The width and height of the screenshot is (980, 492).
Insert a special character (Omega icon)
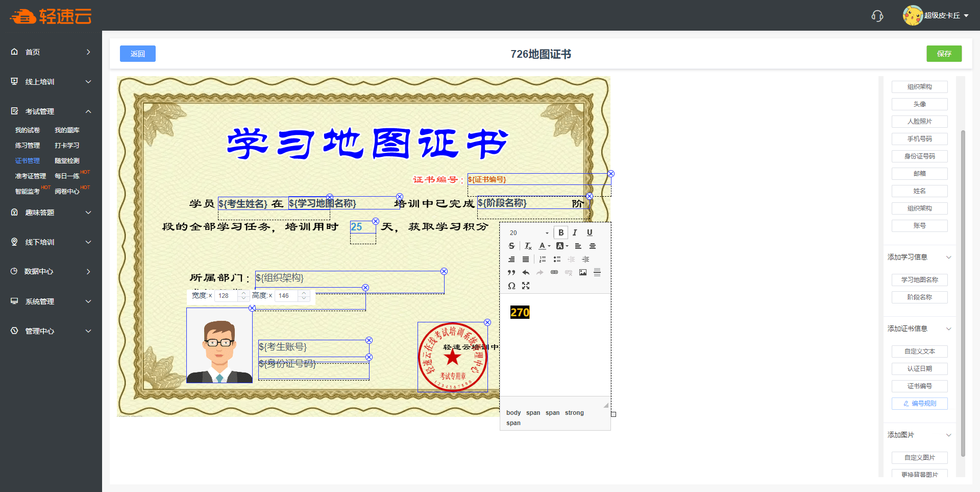tap(511, 286)
